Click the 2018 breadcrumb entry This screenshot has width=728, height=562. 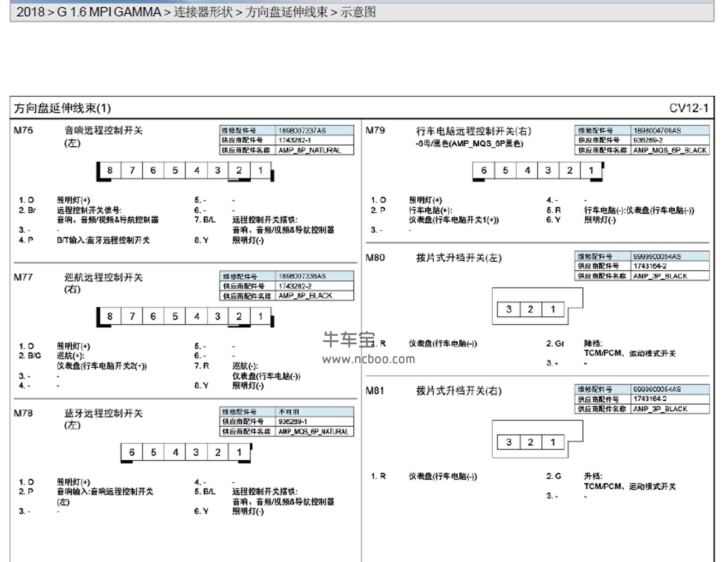pyautogui.click(x=30, y=12)
